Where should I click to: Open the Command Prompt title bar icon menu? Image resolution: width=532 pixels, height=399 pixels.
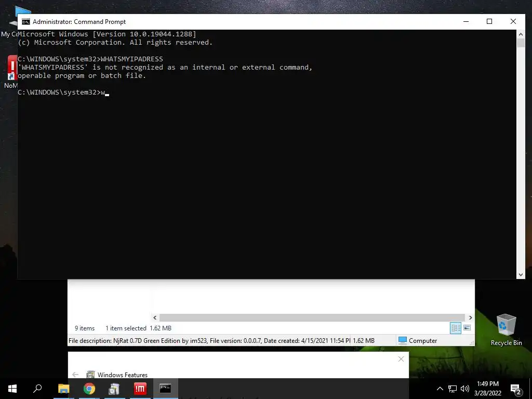tap(26, 22)
